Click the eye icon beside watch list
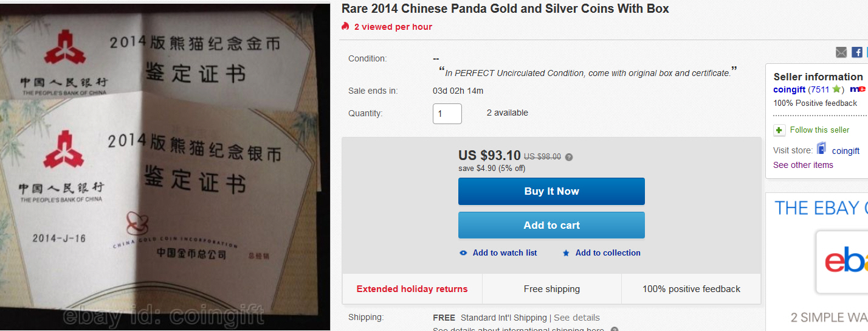Image resolution: width=868 pixels, height=331 pixels. [x=463, y=253]
